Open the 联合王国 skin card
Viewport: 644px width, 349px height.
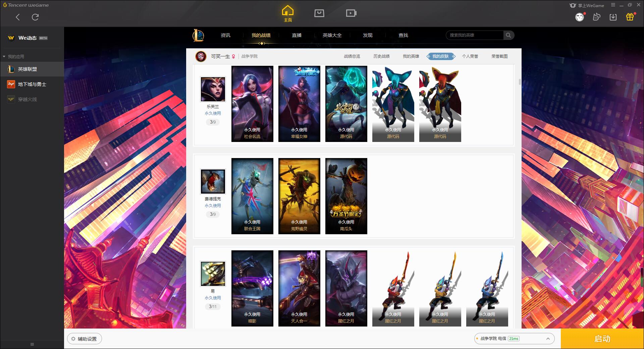click(252, 196)
